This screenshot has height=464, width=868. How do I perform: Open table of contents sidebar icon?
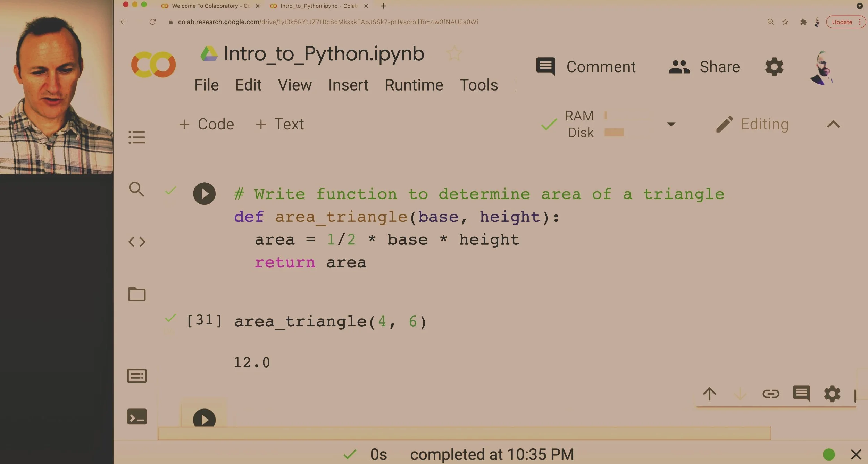point(136,137)
